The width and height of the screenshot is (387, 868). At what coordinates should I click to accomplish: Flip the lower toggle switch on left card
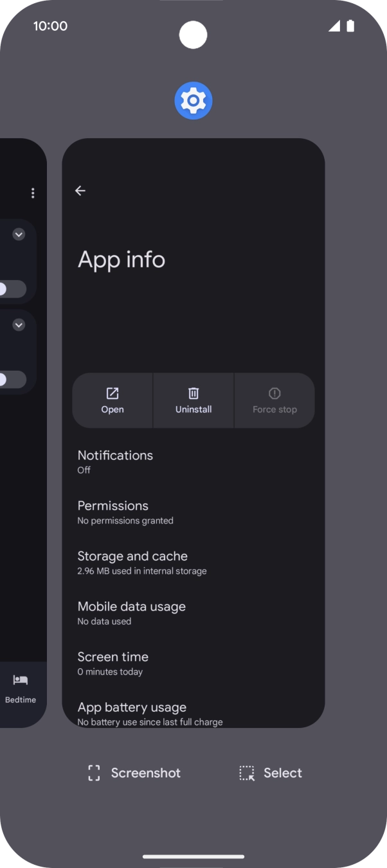click(x=12, y=380)
